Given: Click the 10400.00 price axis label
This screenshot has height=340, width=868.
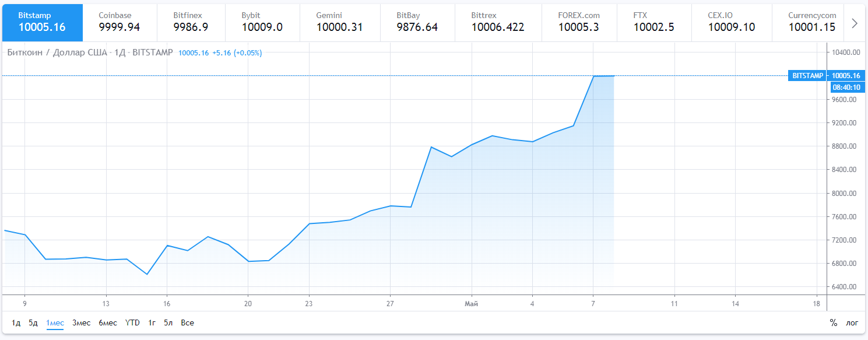Looking at the screenshot, I should coord(846,52).
